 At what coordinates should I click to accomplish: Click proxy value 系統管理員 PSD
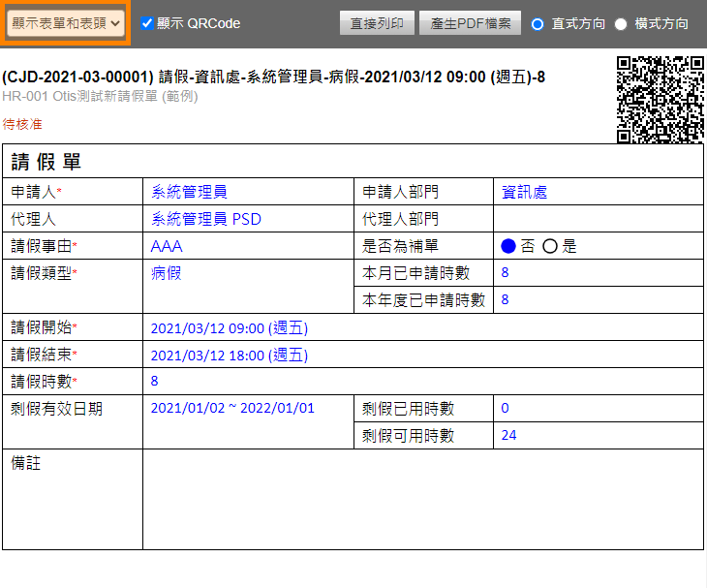pyautogui.click(x=206, y=219)
